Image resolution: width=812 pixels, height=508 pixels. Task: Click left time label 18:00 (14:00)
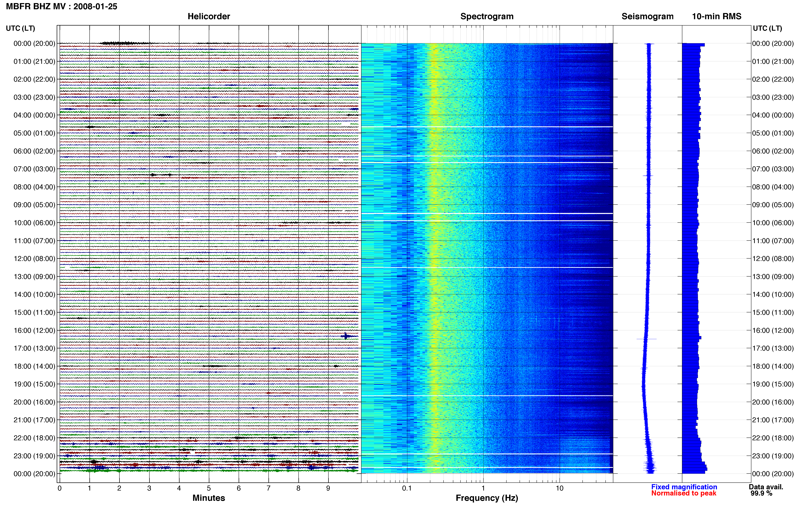(x=34, y=366)
